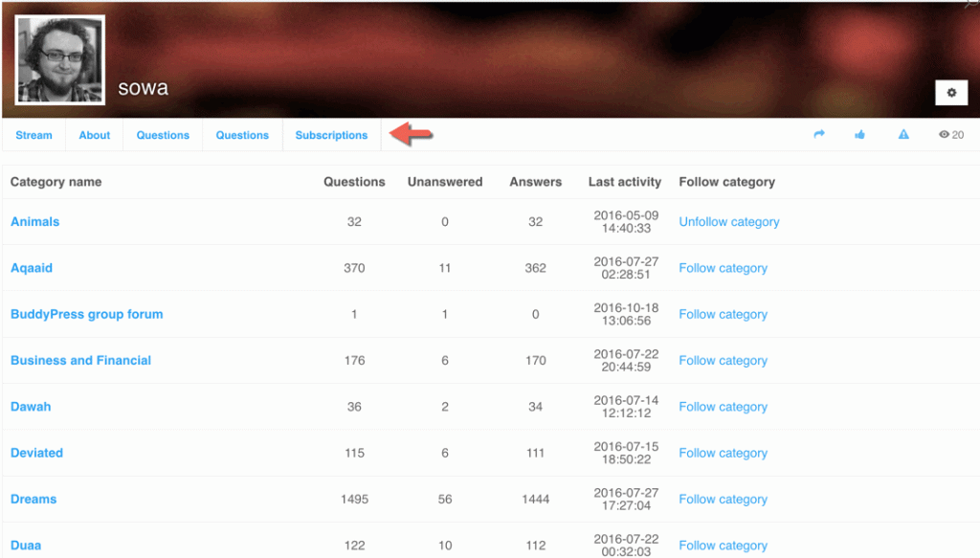Viewport: 980px width, 558px height.
Task: Follow the Deviated category
Action: [x=723, y=453]
